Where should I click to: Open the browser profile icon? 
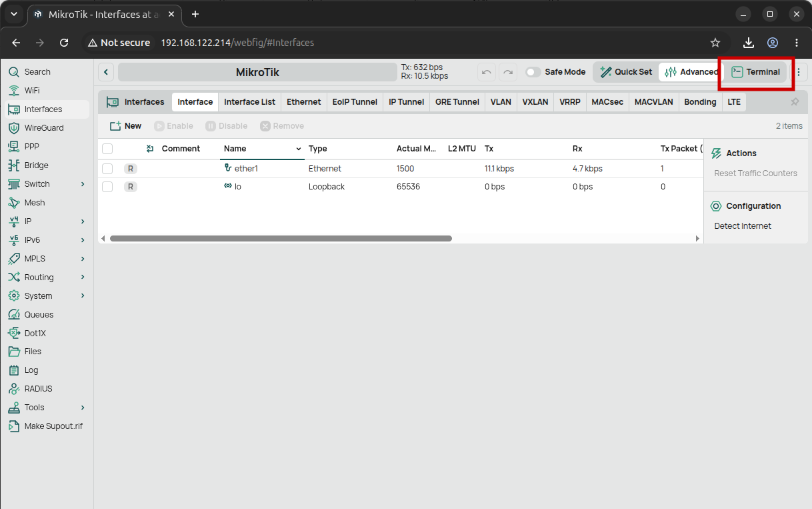click(x=773, y=43)
